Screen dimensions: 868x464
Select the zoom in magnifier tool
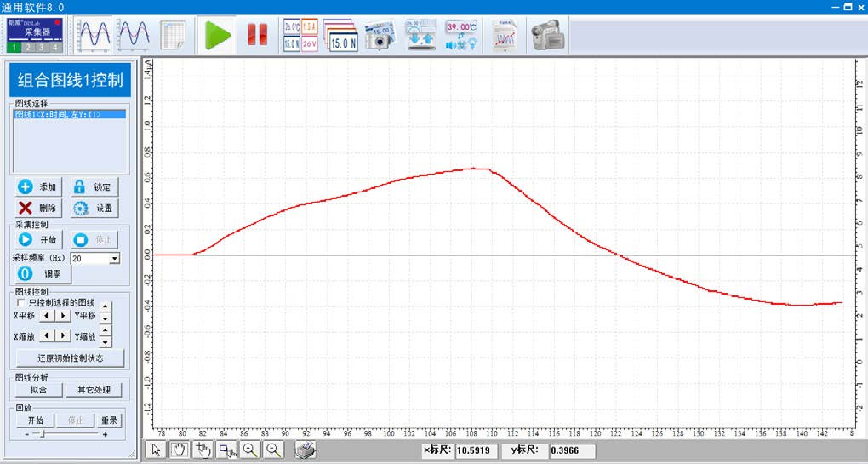tap(250, 450)
